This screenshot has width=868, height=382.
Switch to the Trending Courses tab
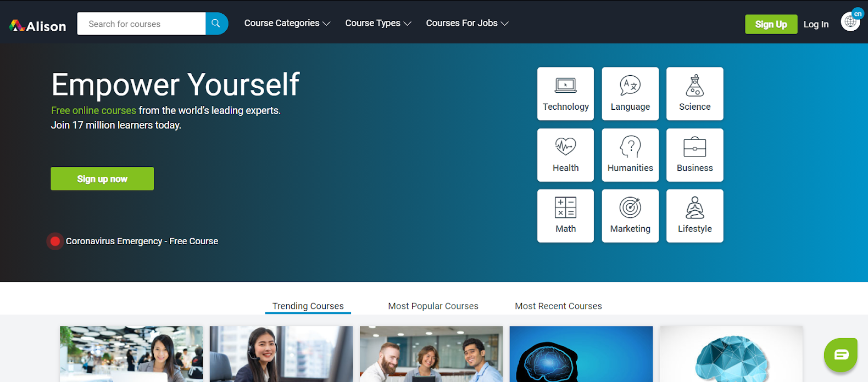[308, 306]
